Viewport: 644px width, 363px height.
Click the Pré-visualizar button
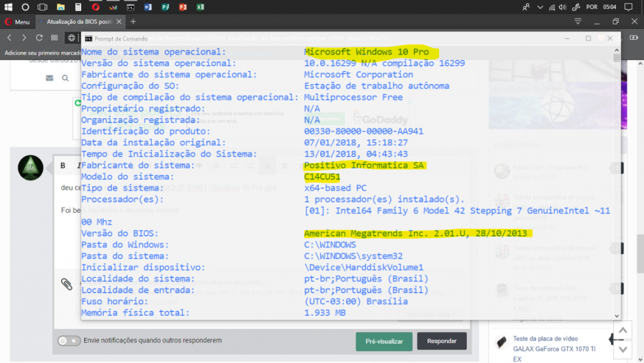(384, 341)
